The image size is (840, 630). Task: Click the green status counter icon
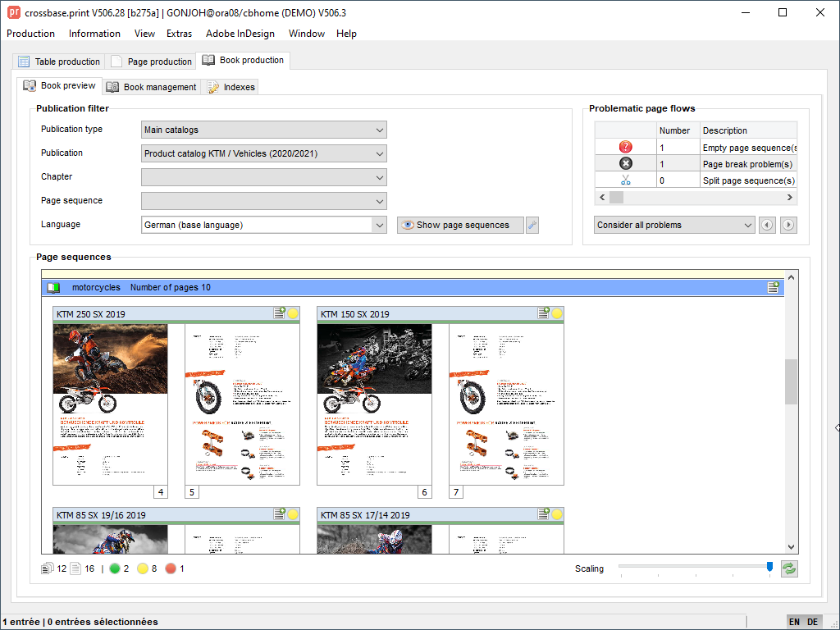pyautogui.click(x=114, y=568)
